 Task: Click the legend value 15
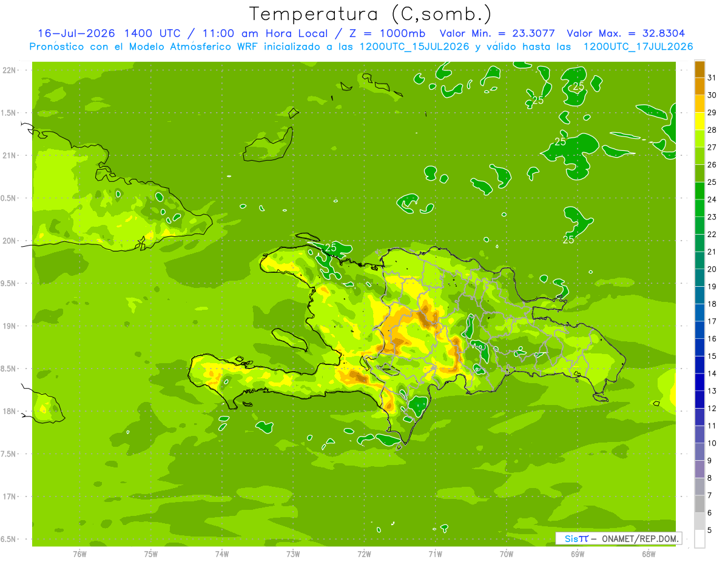tap(712, 356)
